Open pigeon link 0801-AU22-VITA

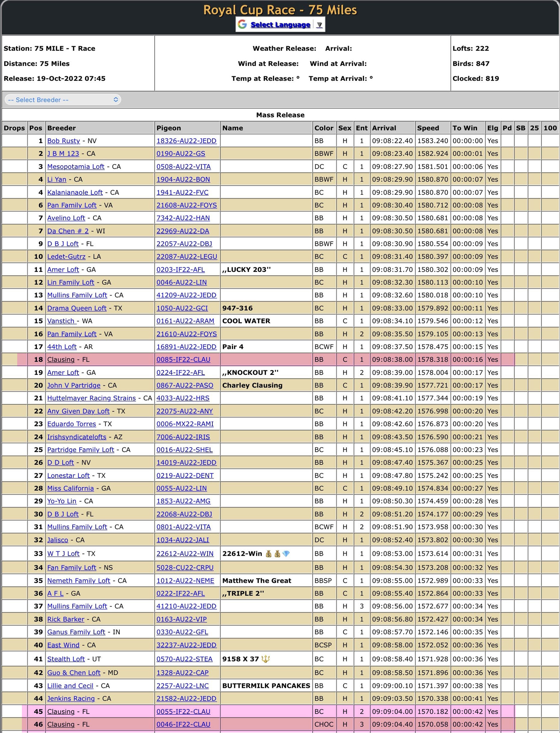[x=184, y=527]
